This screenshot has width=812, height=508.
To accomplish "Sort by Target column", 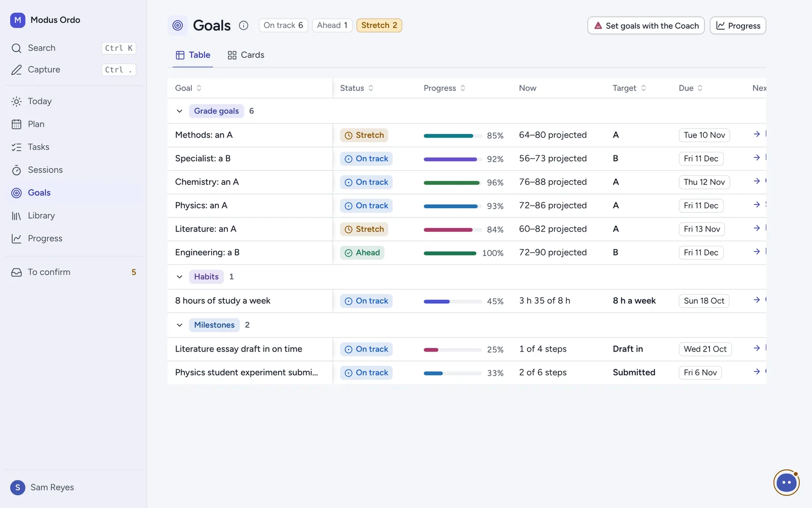I will pyautogui.click(x=629, y=88).
